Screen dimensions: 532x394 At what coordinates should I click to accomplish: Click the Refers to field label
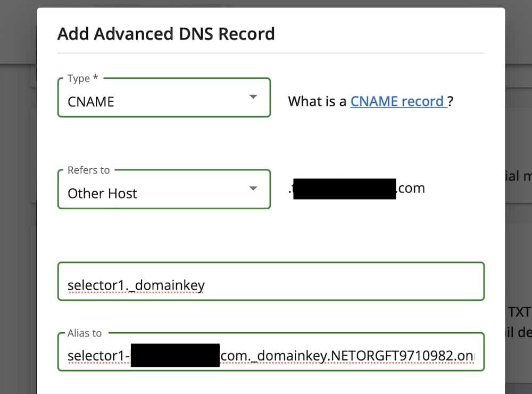(88, 170)
